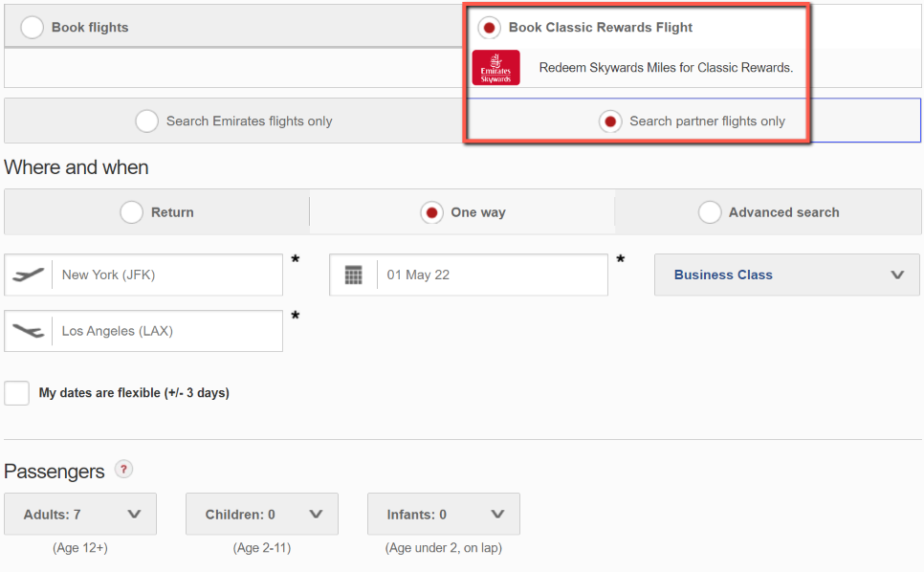Click the departure plane icon
The height and width of the screenshot is (572, 924).
(x=29, y=275)
